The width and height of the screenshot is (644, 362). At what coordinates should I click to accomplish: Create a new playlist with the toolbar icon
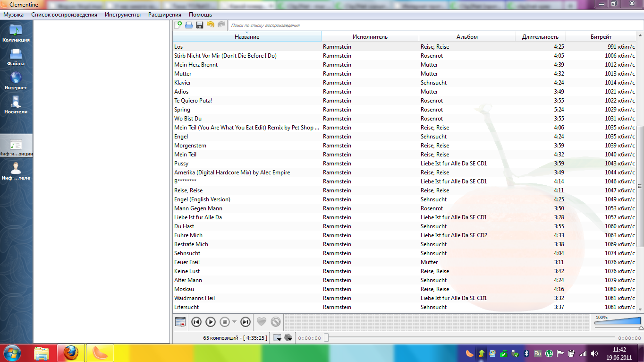(179, 25)
